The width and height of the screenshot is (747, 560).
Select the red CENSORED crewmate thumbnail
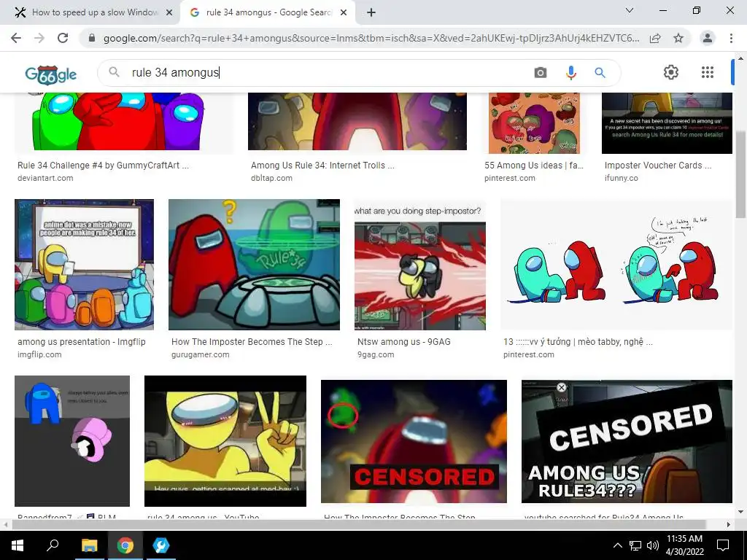tap(414, 441)
